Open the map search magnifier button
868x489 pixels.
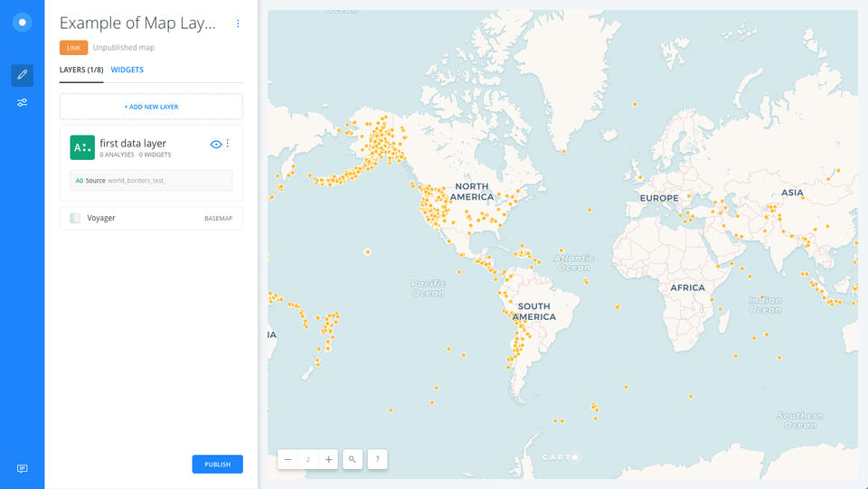click(x=353, y=459)
